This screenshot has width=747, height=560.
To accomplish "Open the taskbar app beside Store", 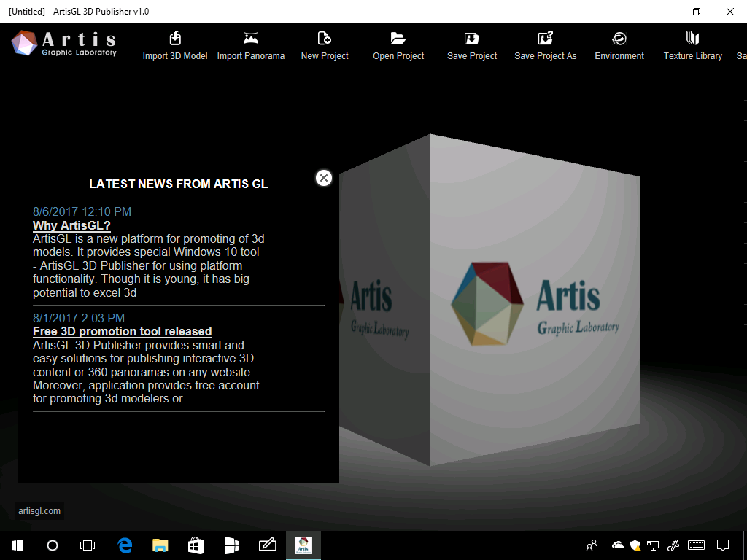I will click(x=231, y=545).
